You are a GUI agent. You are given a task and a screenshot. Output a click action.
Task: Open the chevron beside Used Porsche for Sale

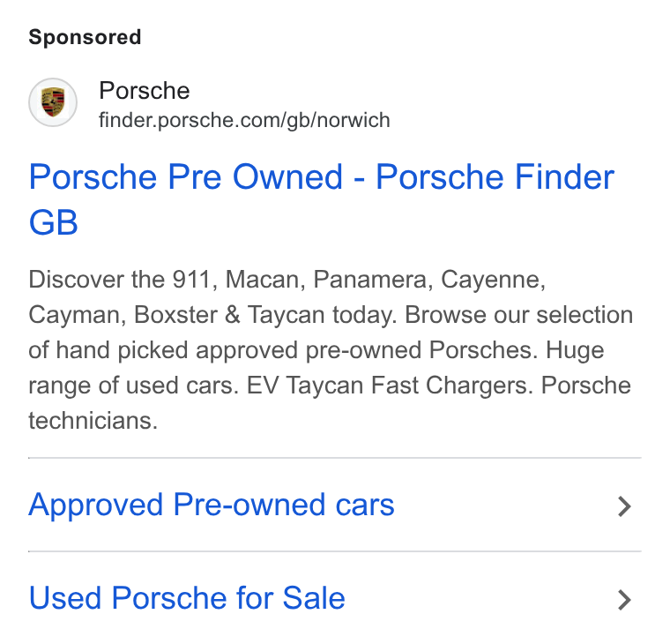(x=624, y=600)
